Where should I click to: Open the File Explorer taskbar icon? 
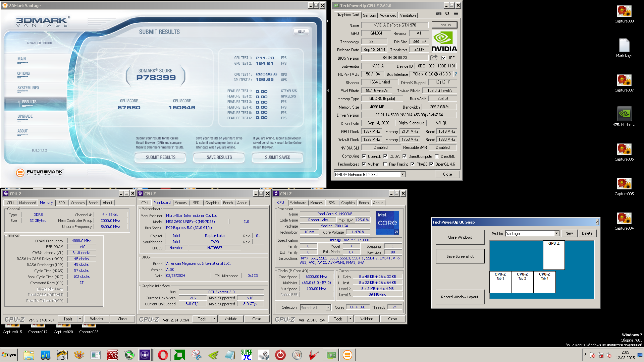coord(29,355)
